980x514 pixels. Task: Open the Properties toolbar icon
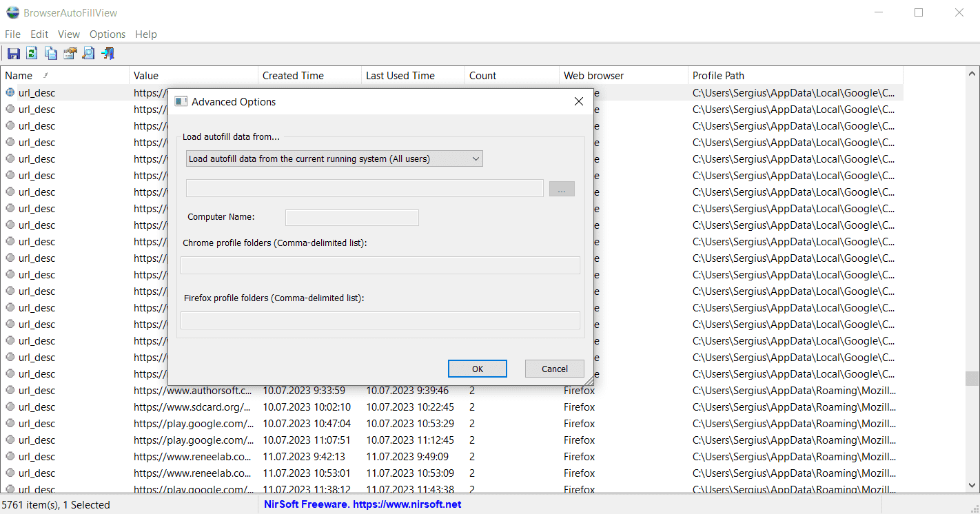pos(70,53)
